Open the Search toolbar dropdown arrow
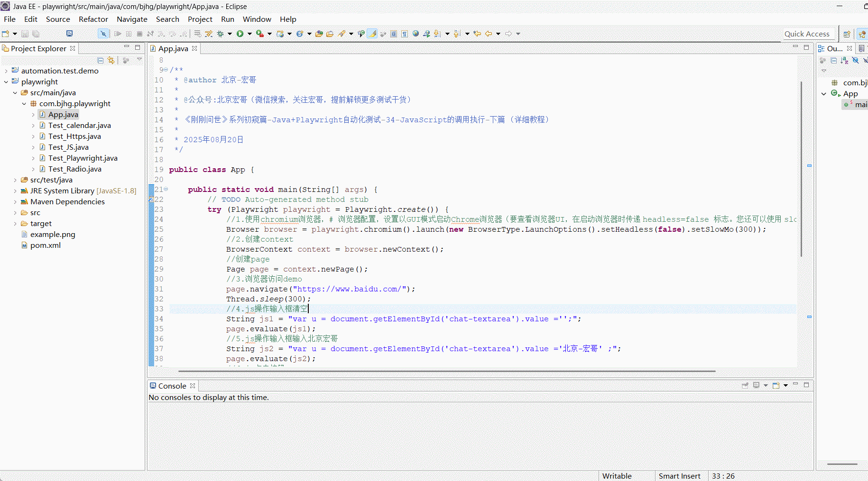This screenshot has width=868, height=481. pyautogui.click(x=351, y=34)
